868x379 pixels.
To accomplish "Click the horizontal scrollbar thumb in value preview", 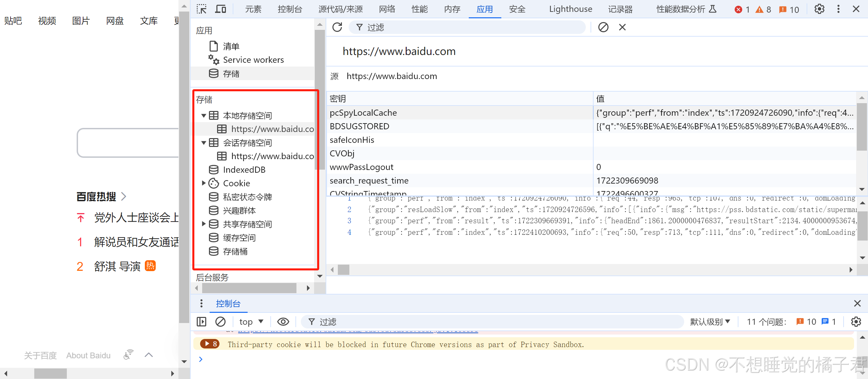I will [344, 270].
